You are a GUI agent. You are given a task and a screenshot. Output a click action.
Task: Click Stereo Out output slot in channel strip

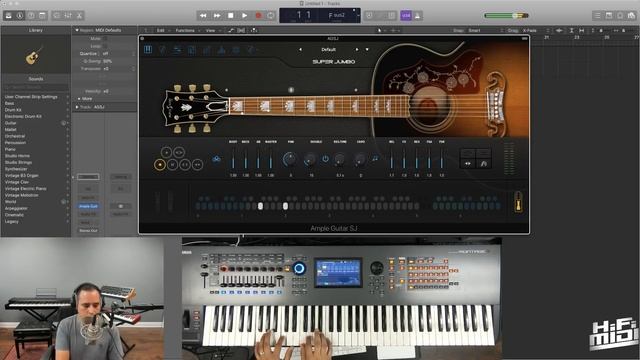tap(88, 231)
